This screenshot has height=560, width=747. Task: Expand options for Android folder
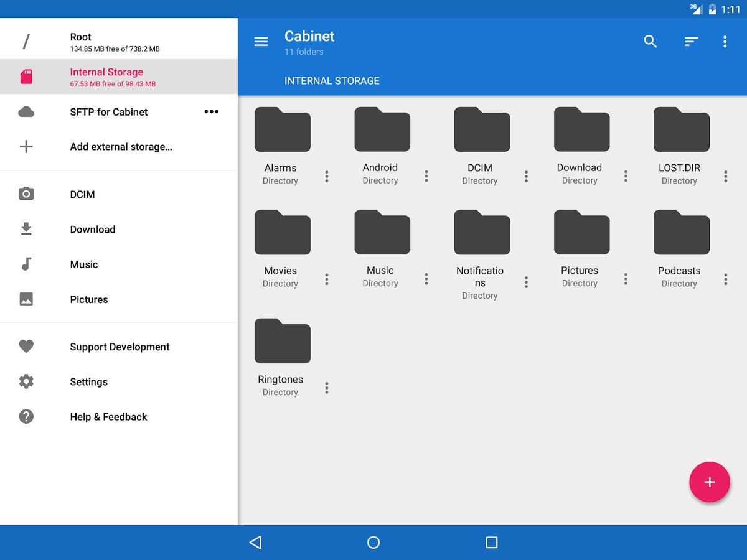[426, 177]
